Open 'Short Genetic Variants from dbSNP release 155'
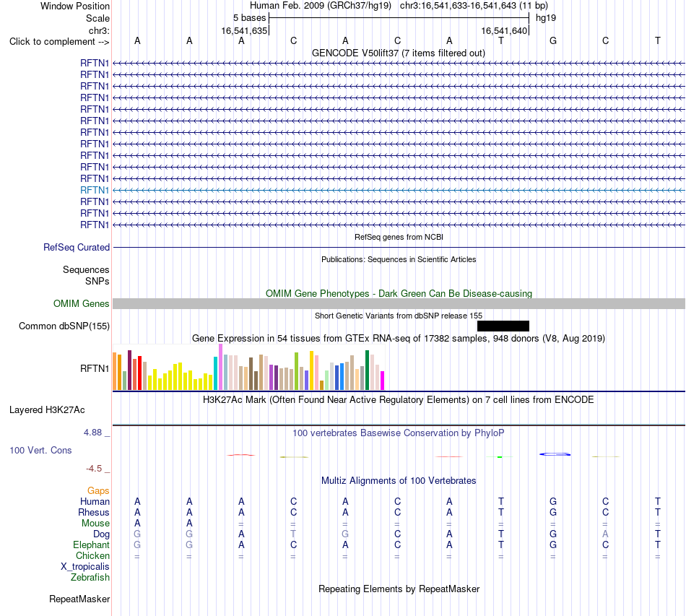The image size is (686, 616). click(399, 316)
